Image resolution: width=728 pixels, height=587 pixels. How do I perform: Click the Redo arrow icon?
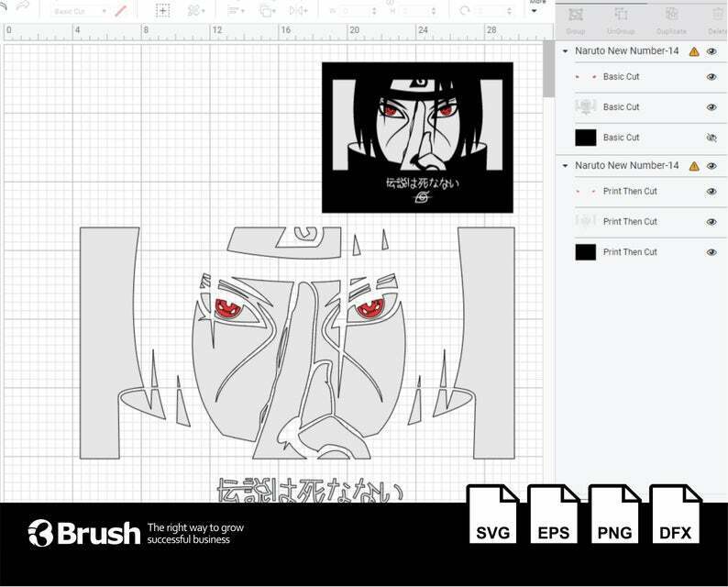coord(22,6)
